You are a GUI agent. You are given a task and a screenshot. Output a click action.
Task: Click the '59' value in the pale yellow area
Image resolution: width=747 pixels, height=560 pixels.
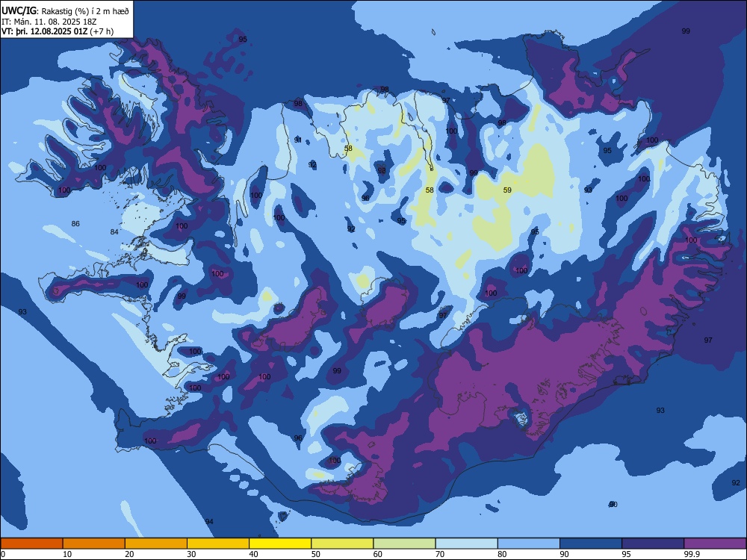point(507,190)
